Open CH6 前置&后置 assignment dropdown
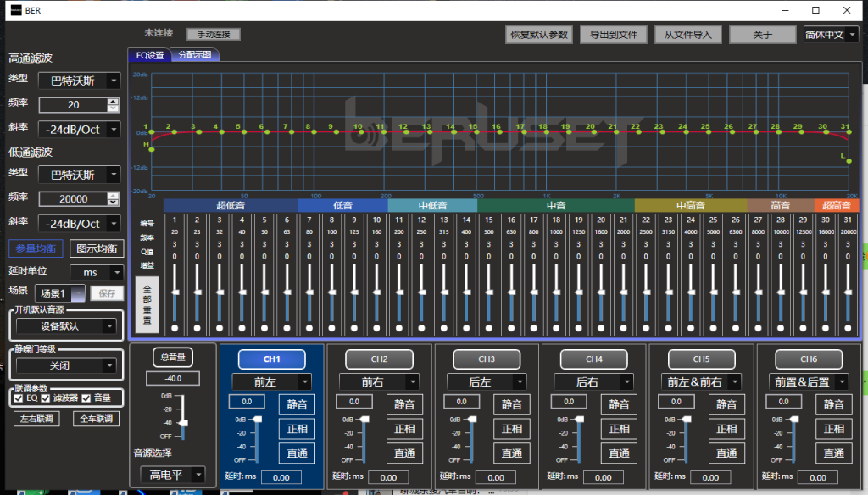Screen dimensions: 868x495 pos(809,382)
